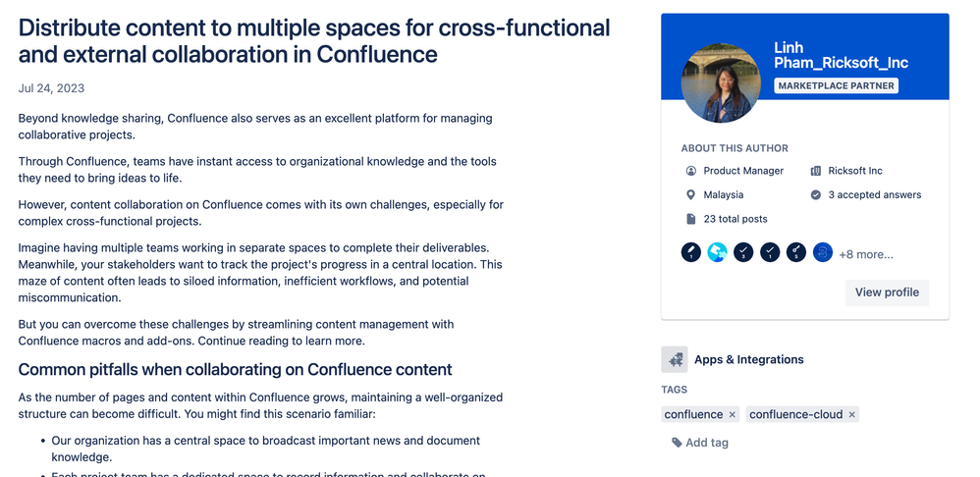
Task: Click the checkmark badge numbered 1
Action: tap(770, 252)
